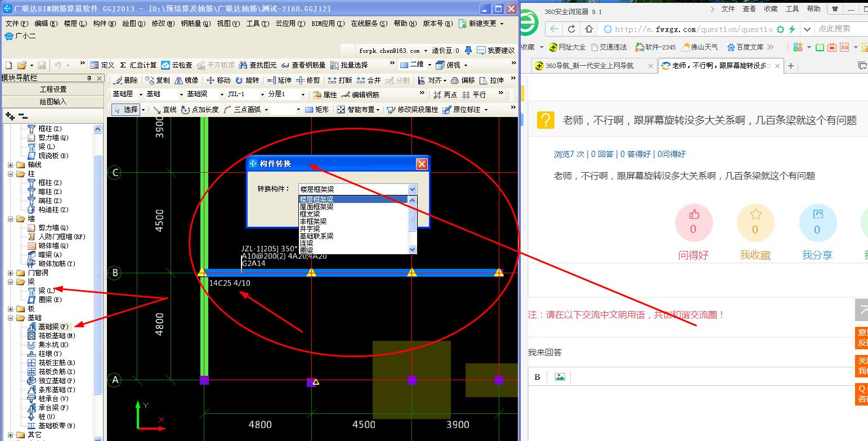Image resolution: width=868 pixels, height=441 pixels.
Task: Select the 合并 merge tool
Action: 369,80
